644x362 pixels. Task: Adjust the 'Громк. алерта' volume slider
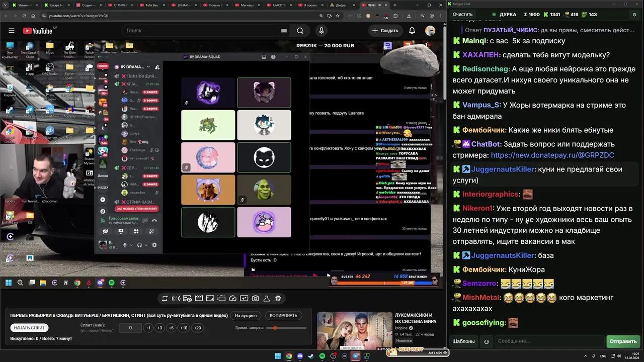(287, 328)
